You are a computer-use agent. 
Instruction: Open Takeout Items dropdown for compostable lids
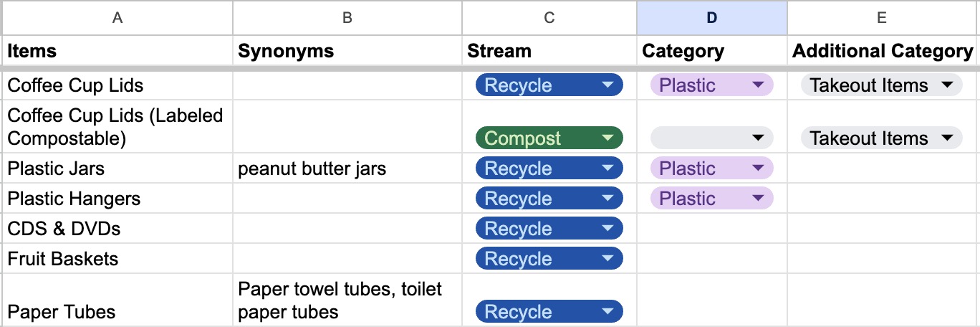[881, 138]
